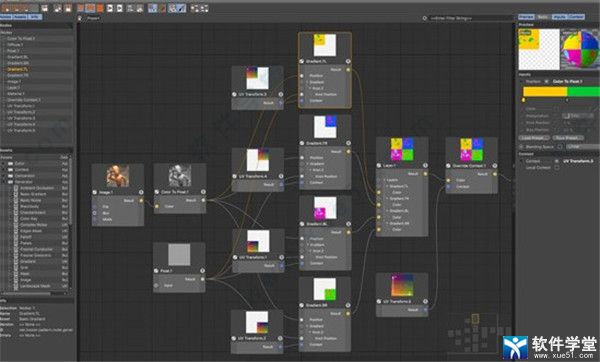Open the Context tab in attributes panel
The image size is (600, 362).
pos(576,17)
